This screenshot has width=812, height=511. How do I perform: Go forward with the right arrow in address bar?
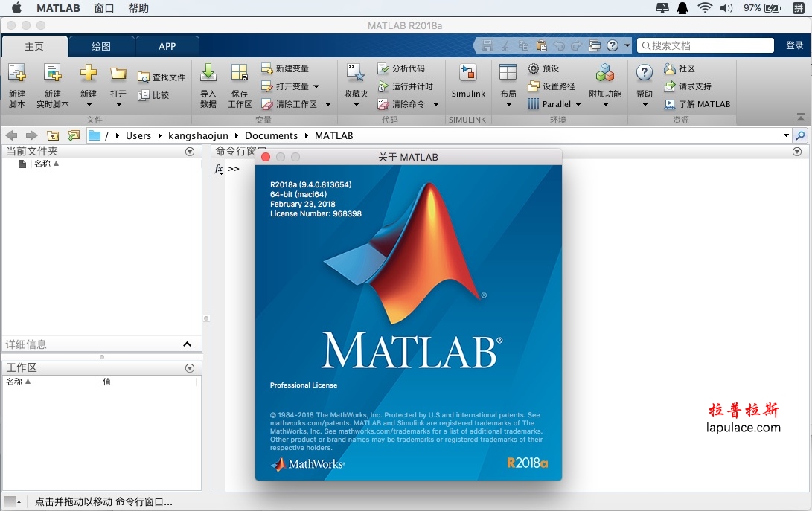[x=31, y=135]
